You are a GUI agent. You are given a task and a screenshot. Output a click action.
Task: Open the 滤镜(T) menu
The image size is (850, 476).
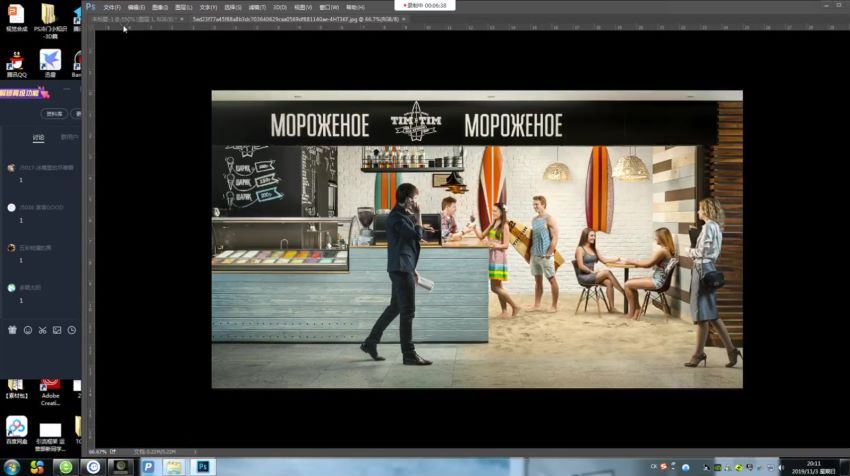[257, 8]
